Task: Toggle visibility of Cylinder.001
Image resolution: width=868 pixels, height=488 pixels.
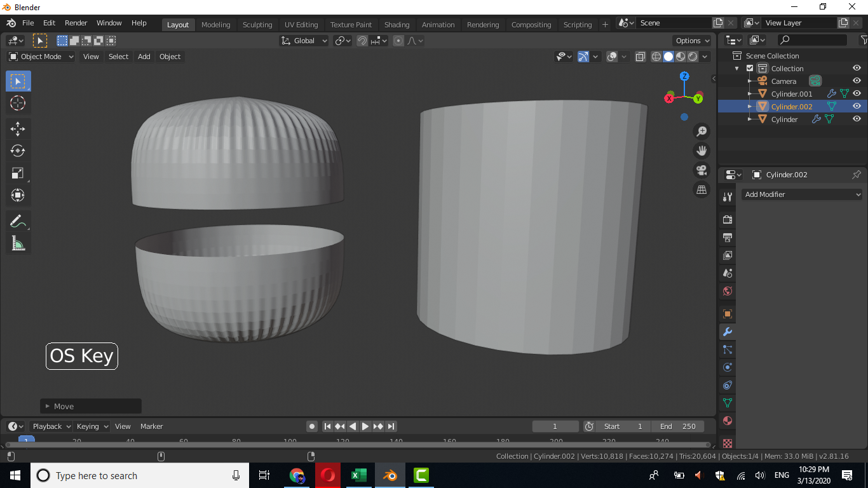Action: pyautogui.click(x=857, y=93)
